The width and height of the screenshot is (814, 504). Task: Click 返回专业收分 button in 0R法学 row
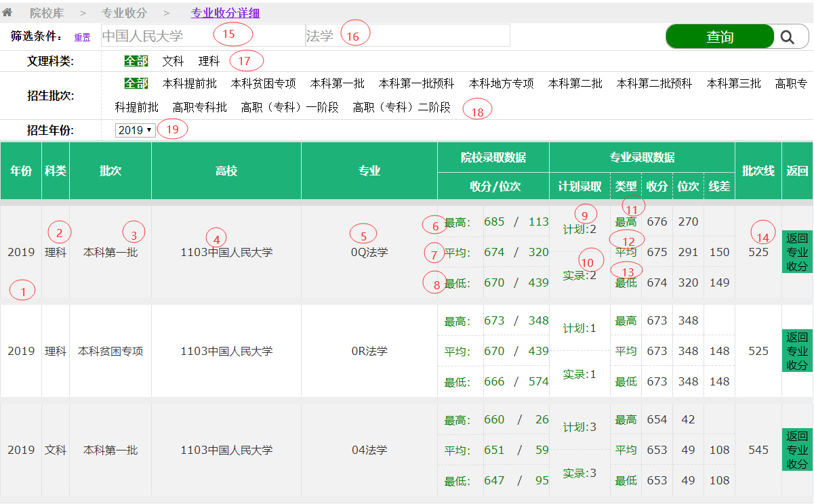pos(797,351)
